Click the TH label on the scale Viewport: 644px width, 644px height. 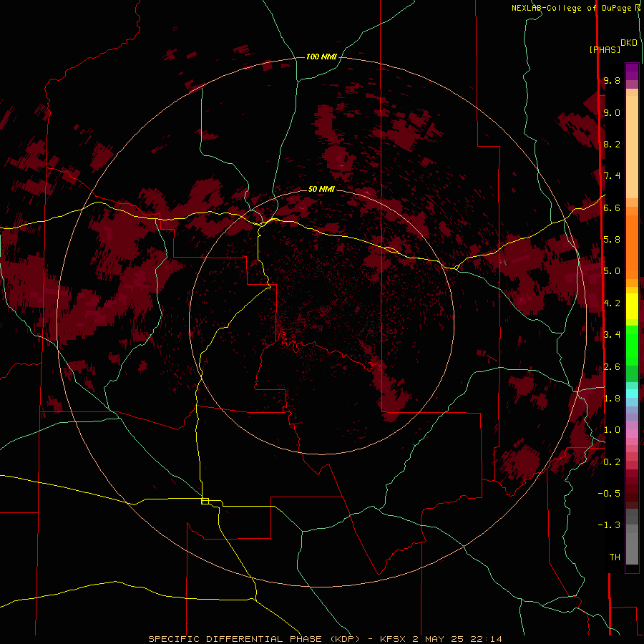click(615, 557)
